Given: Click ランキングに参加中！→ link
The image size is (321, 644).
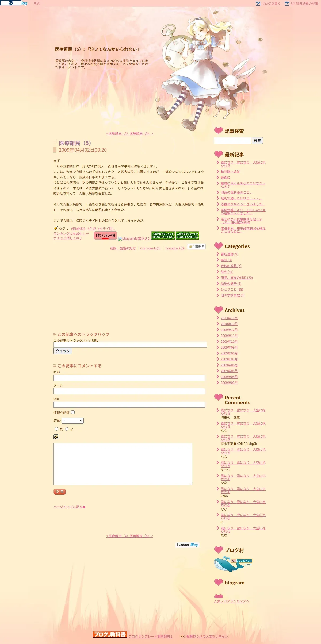Looking at the screenshot, I should (x=71, y=234).
